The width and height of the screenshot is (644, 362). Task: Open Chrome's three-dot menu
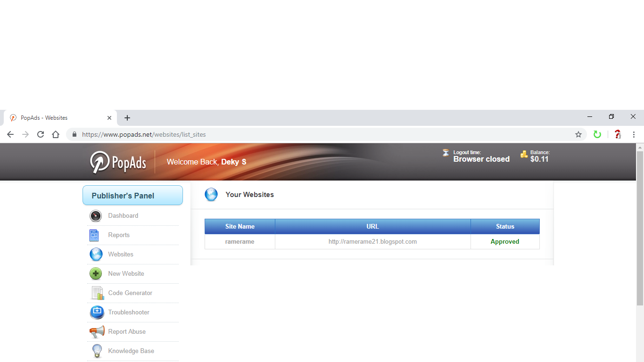634,134
